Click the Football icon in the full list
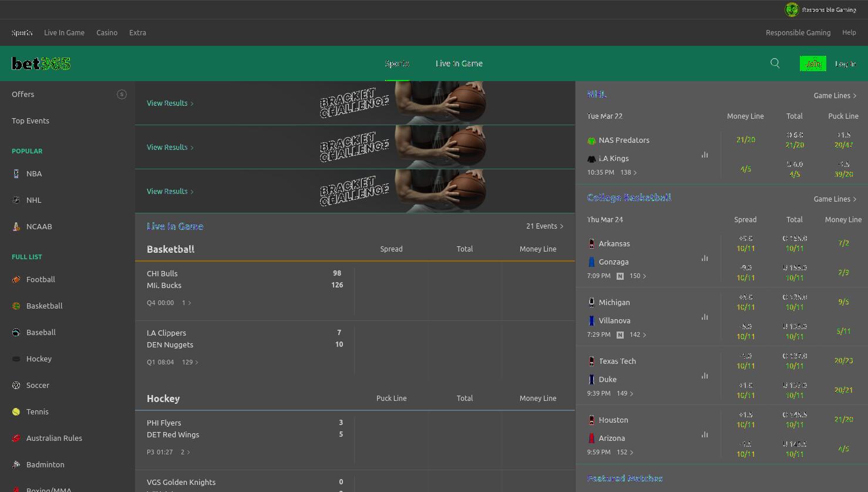 click(x=16, y=279)
